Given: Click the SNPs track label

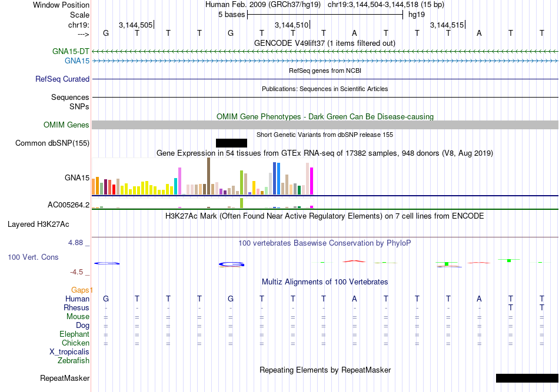Looking at the screenshot, I should [79, 106].
